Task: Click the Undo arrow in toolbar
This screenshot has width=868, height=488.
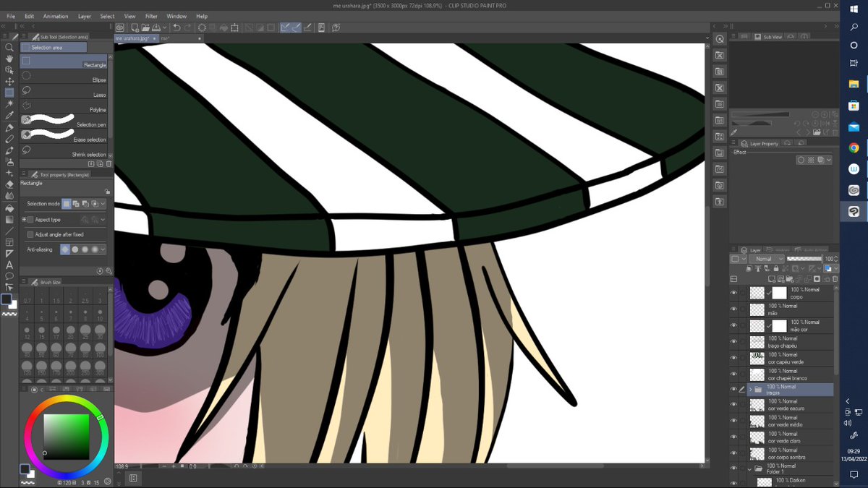Action: [x=176, y=27]
